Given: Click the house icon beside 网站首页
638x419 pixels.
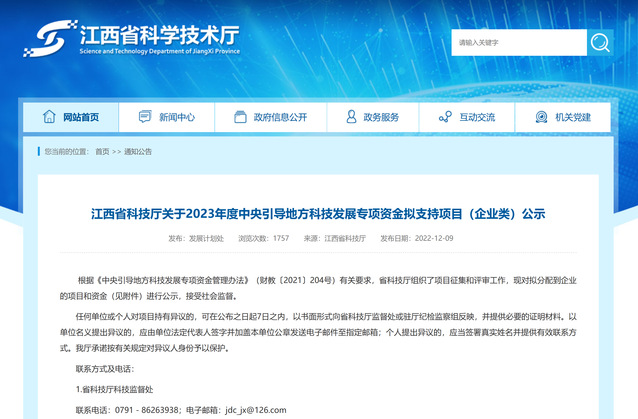Looking at the screenshot, I should pos(48,117).
